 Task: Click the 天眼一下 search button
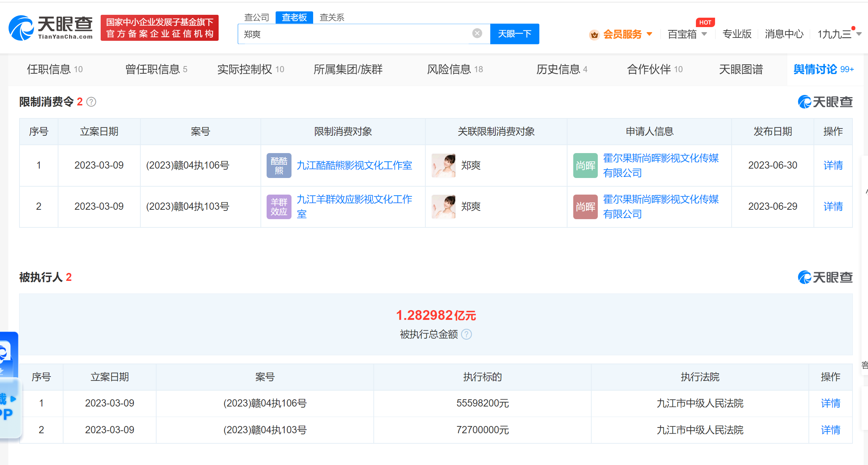[514, 34]
